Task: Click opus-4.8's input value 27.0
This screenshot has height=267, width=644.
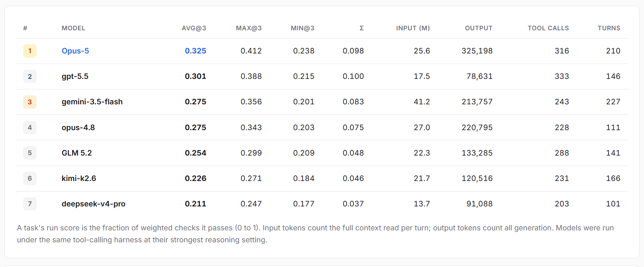Action: coord(422,128)
